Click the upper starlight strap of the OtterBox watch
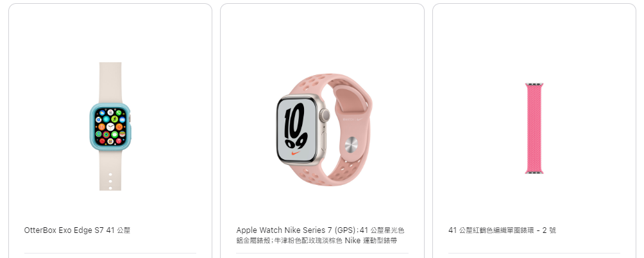This screenshot has width=644, height=258. click(x=110, y=83)
